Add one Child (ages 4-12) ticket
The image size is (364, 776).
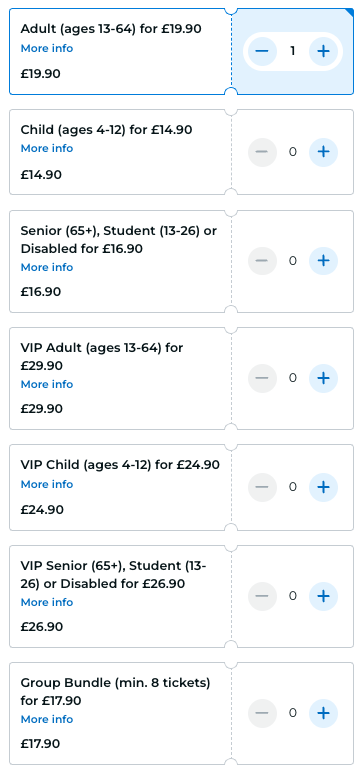click(x=323, y=152)
